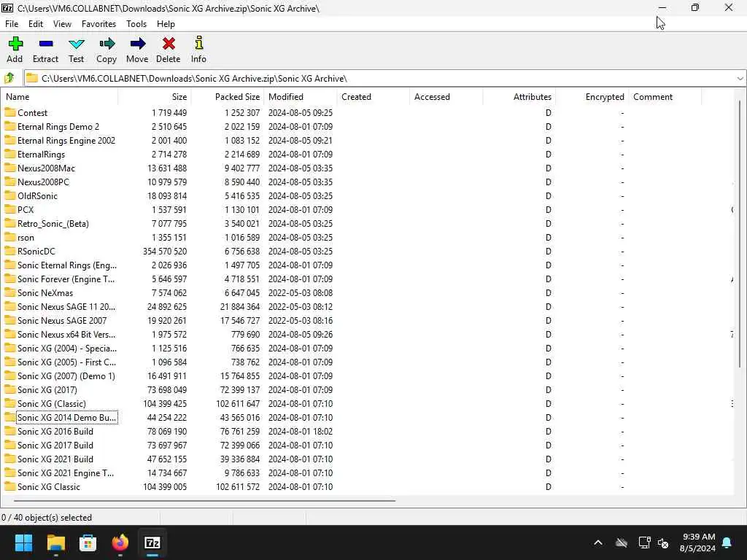Select Sonic XG 2017 Build folder
This screenshot has height=560, width=747.
pos(55,445)
